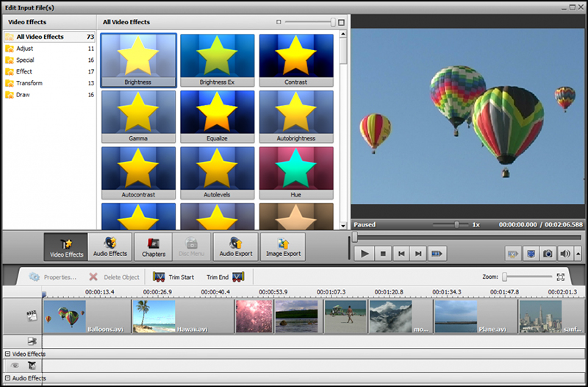This screenshot has height=387, width=588.
Task: Click Delete Object
Action: point(114,277)
